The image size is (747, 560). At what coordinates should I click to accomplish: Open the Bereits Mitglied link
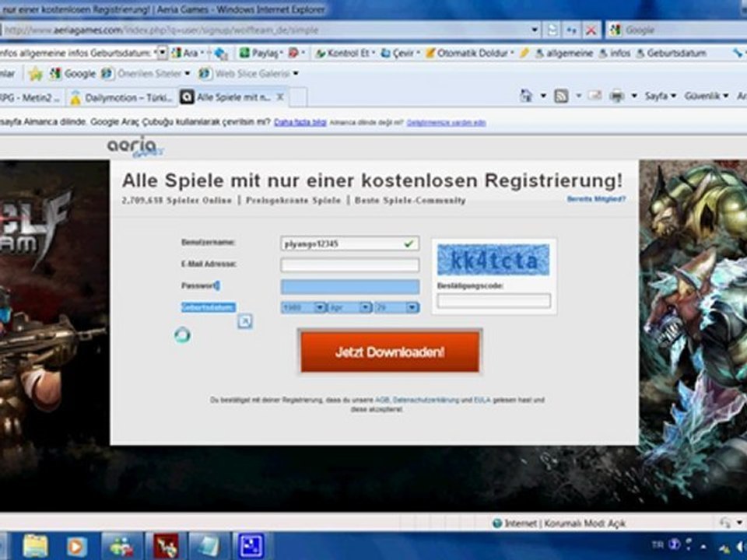click(596, 199)
